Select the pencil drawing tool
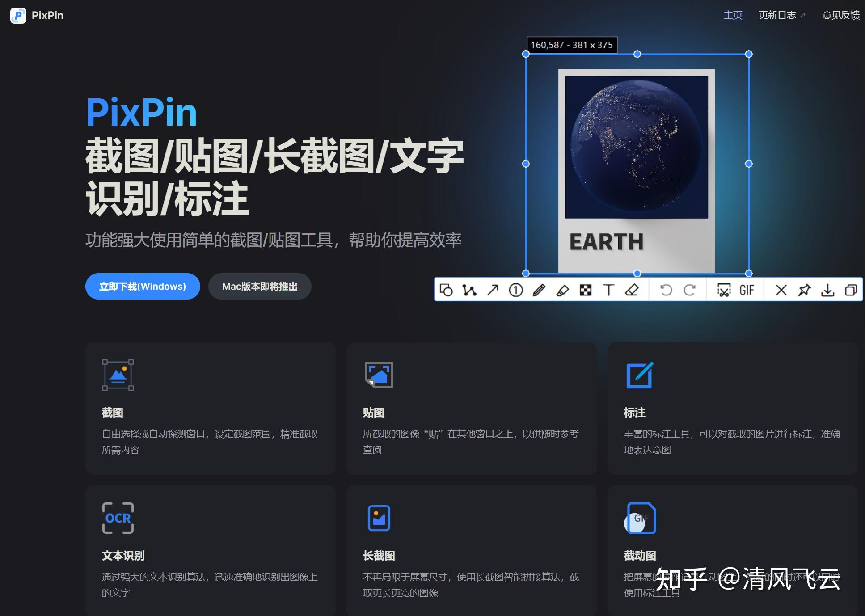This screenshot has width=865, height=616. 539,290
